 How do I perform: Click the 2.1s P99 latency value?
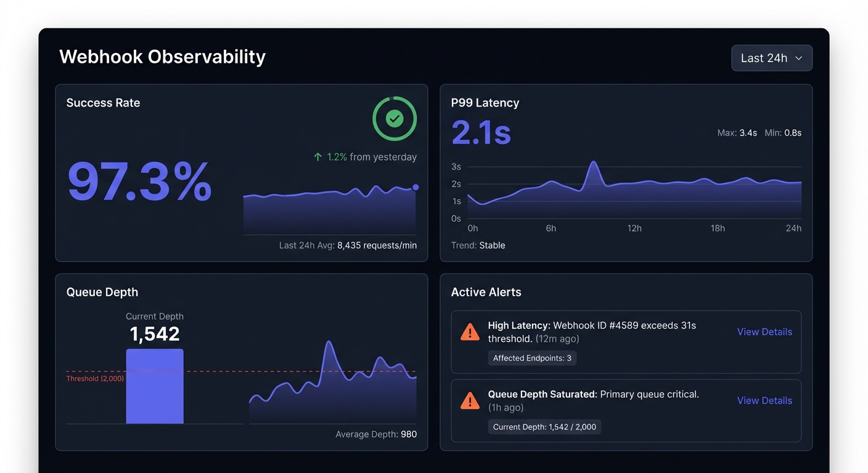(x=481, y=132)
